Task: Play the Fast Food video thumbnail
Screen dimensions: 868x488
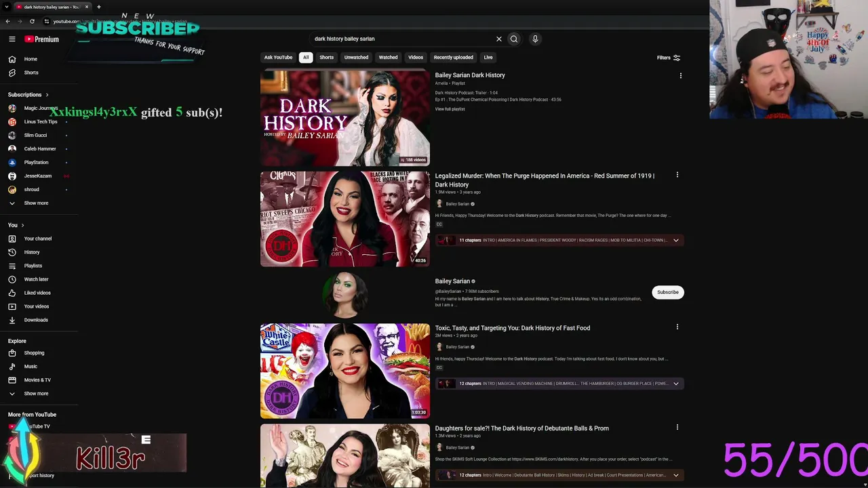Action: click(x=345, y=371)
